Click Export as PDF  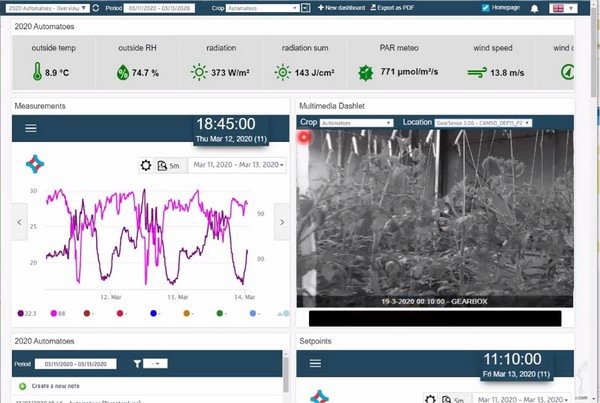(x=402, y=8)
